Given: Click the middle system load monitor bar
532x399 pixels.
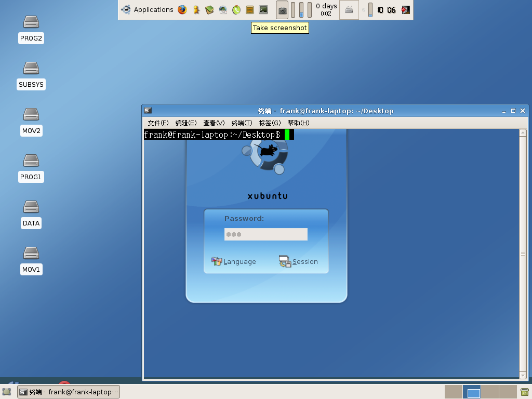Looking at the screenshot, I should (301, 10).
